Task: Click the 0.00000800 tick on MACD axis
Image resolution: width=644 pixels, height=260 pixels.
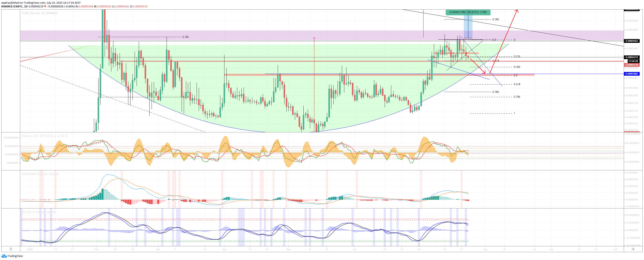Action: click(x=632, y=173)
